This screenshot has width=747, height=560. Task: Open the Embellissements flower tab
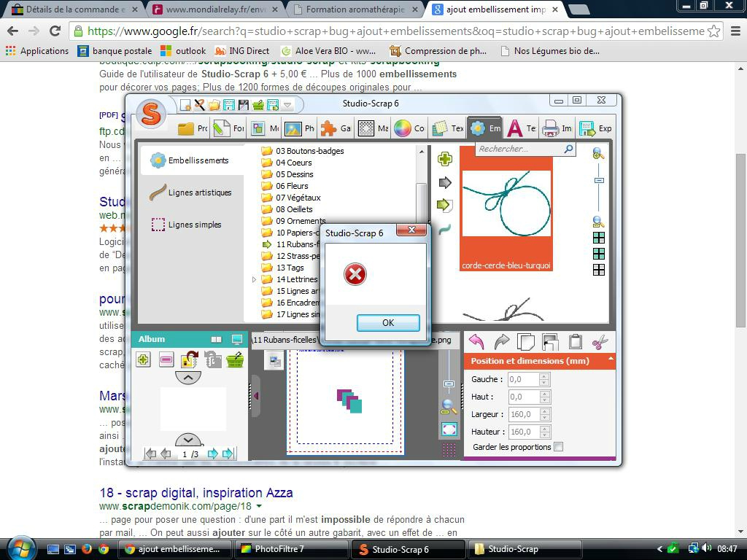click(x=484, y=128)
